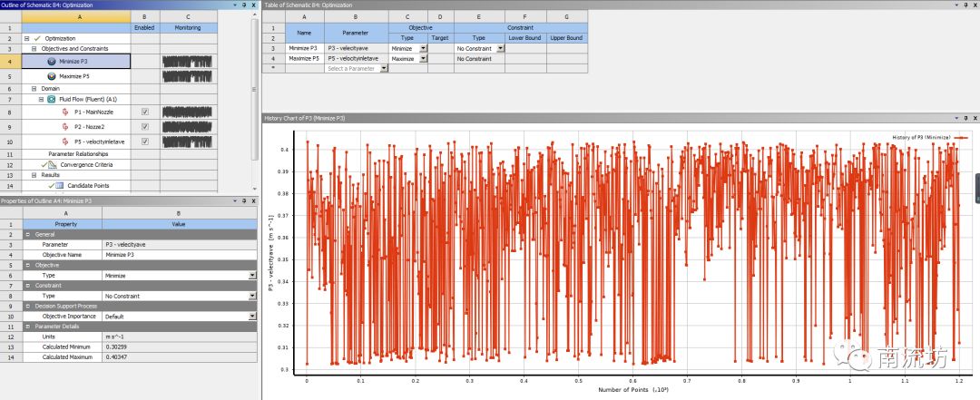Collapse the Parameter Details section

click(27, 327)
